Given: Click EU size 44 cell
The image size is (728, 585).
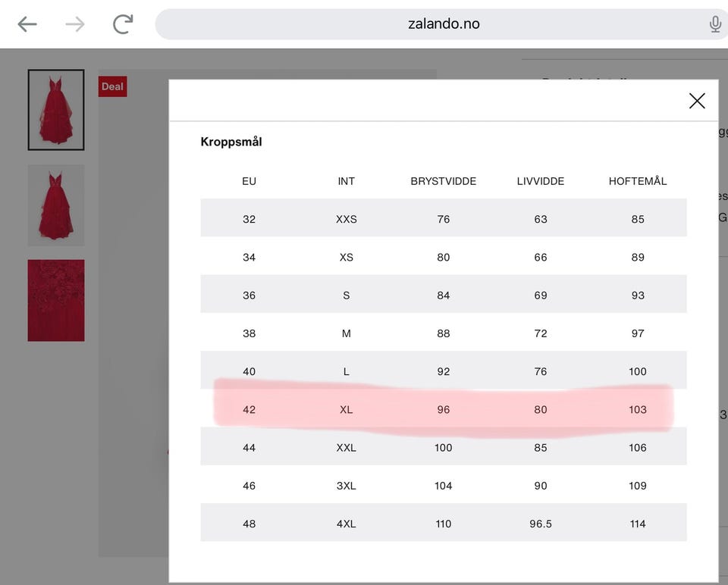Looking at the screenshot, I should [249, 447].
